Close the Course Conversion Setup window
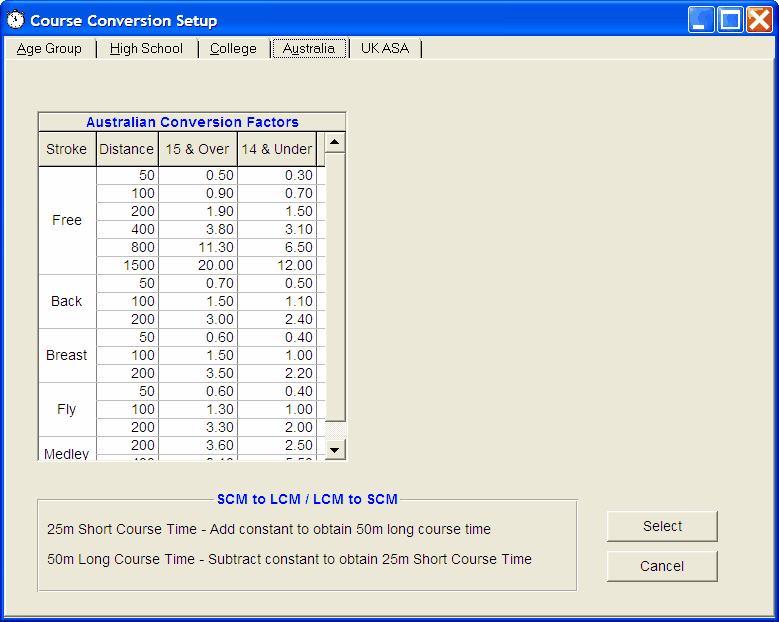 click(x=760, y=20)
